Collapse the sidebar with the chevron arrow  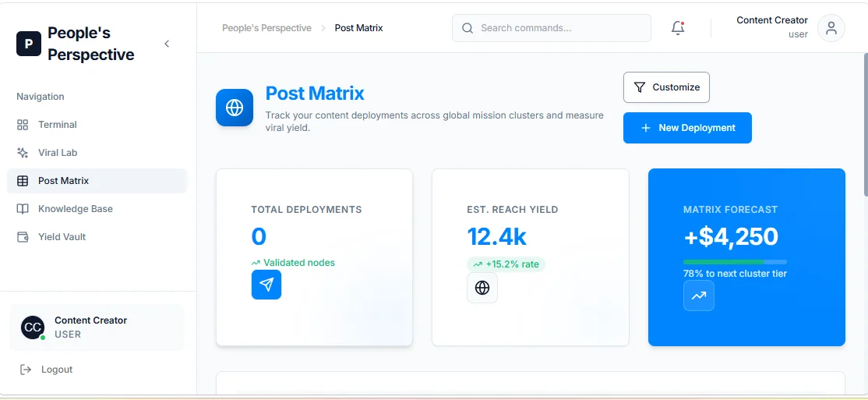[167, 44]
